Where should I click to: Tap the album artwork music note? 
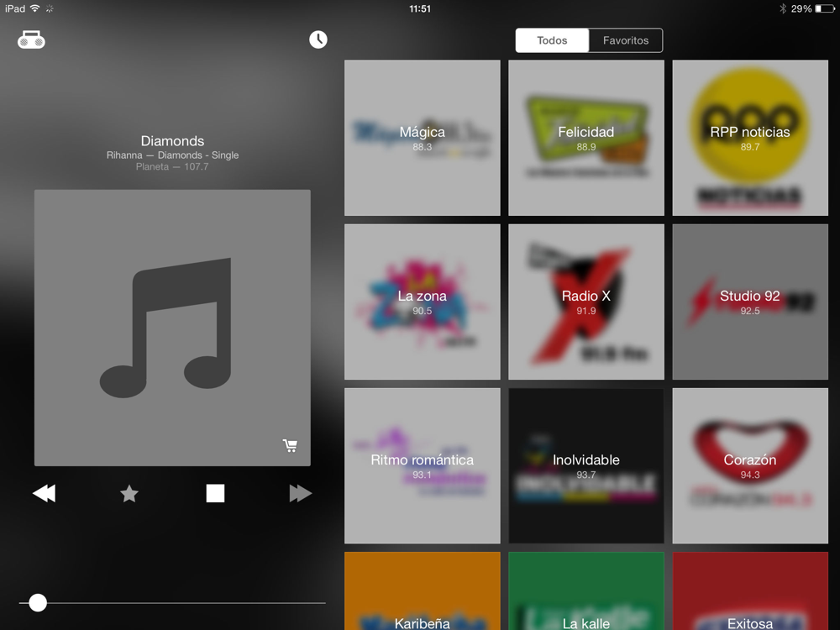pyautogui.click(x=172, y=328)
